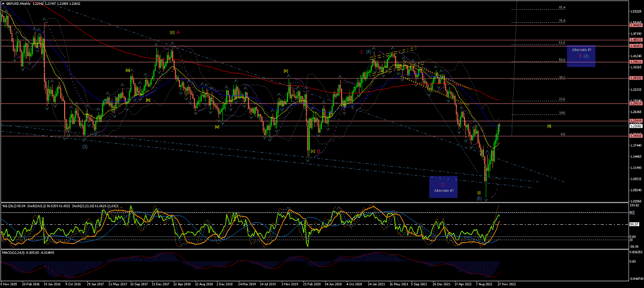Click the 50.37 oscillator value tag
644x288 pixels.
click(635, 224)
